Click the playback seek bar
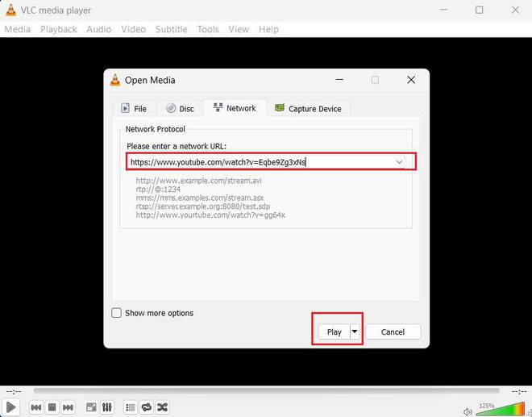The image size is (532, 417). coord(266,391)
